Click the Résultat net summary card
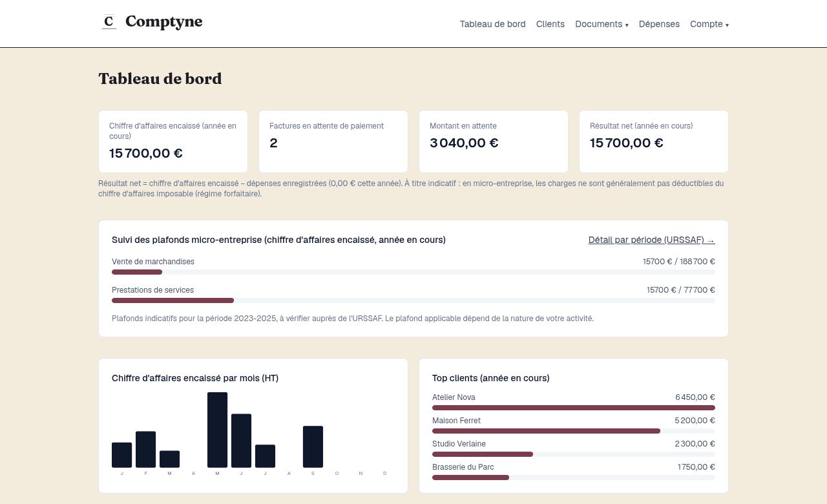 654,142
